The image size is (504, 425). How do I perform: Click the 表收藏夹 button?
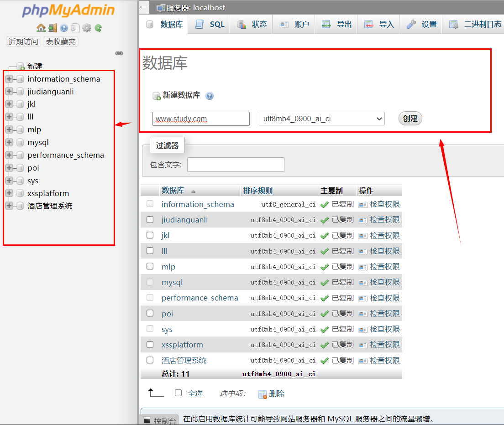coord(60,42)
